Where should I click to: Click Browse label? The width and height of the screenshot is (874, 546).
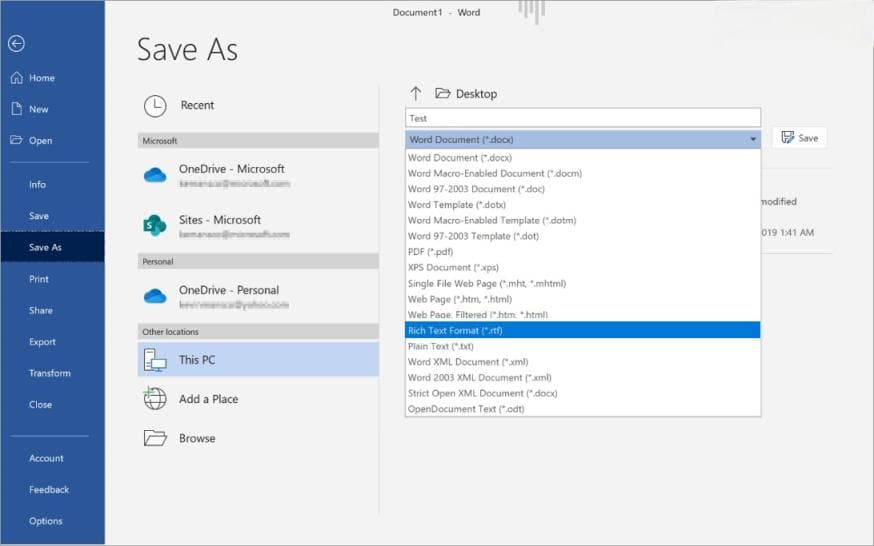[197, 438]
